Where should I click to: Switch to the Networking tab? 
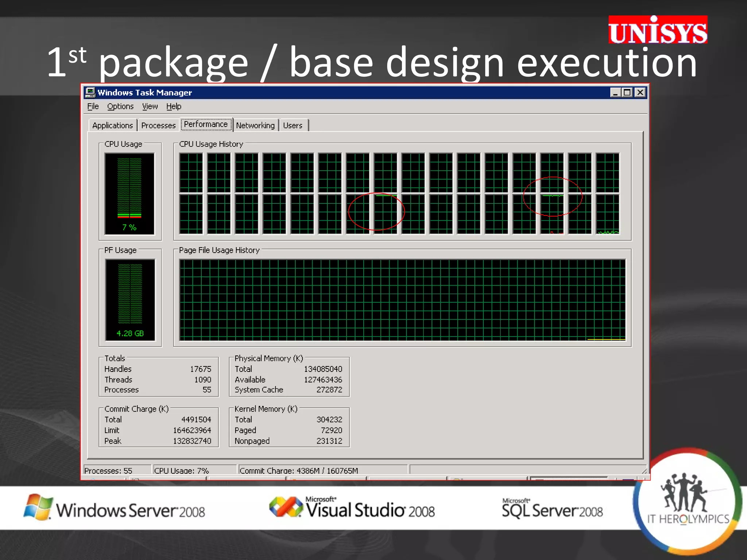(x=255, y=125)
